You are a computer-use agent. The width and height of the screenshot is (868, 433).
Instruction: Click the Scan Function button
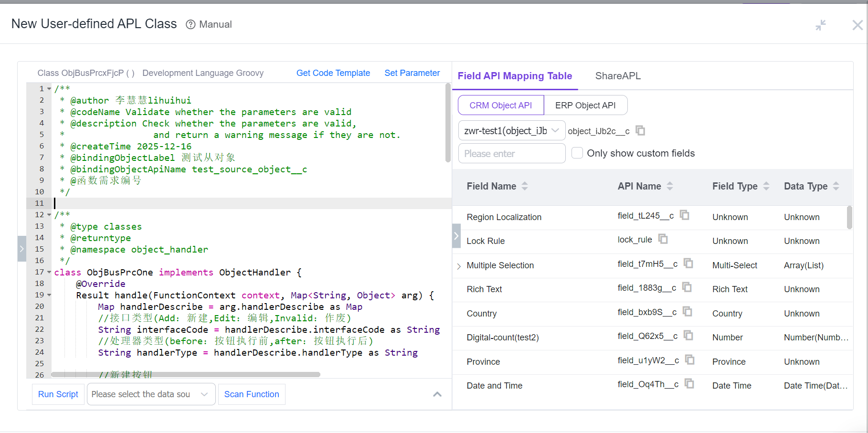coord(252,394)
